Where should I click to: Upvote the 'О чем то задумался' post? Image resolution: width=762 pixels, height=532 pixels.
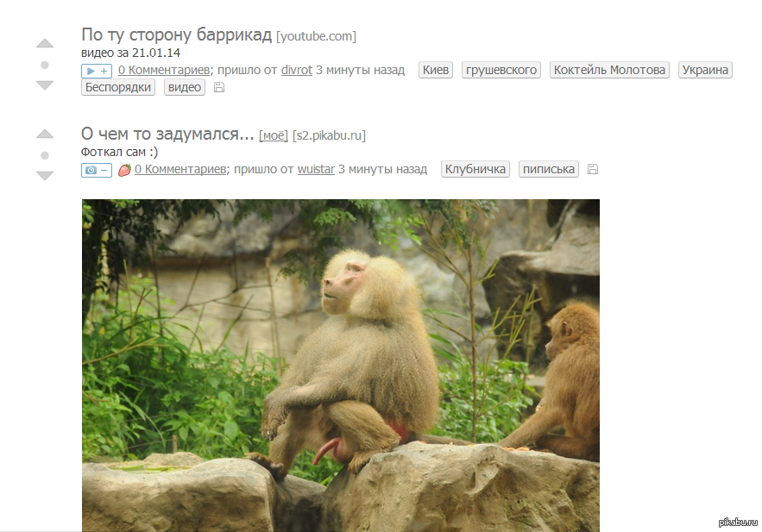coord(45,134)
